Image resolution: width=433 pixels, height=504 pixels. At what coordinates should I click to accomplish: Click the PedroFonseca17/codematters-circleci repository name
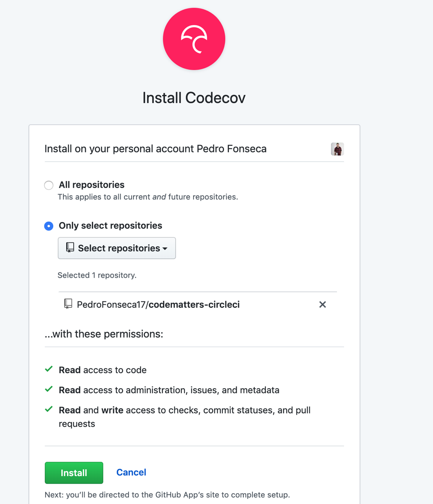[158, 304]
